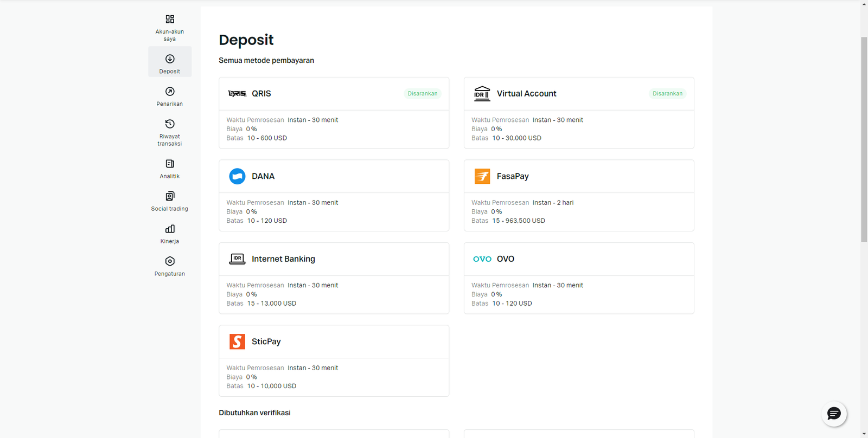Select OVO deposit method

click(505, 259)
